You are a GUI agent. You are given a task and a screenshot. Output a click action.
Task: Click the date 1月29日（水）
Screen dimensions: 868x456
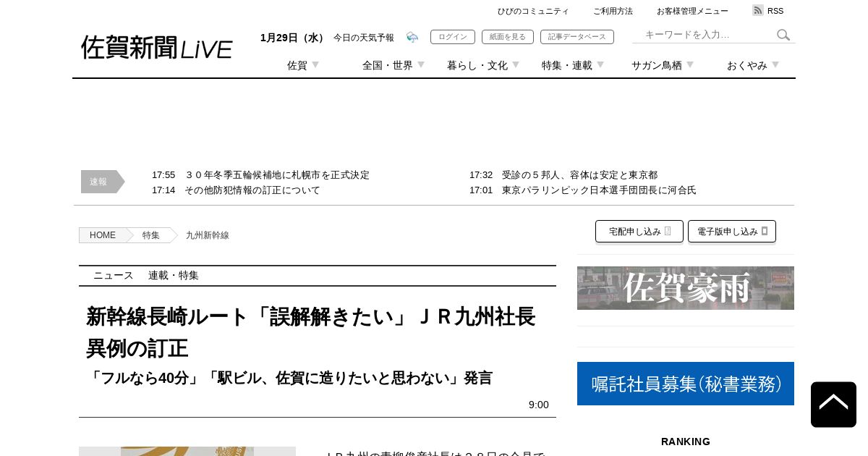coord(294,38)
